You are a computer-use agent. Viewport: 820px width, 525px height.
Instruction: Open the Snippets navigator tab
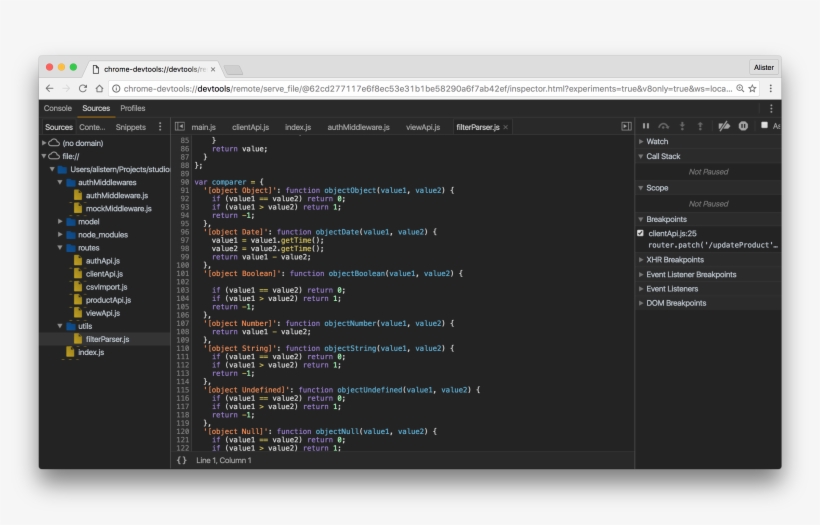[x=131, y=127]
